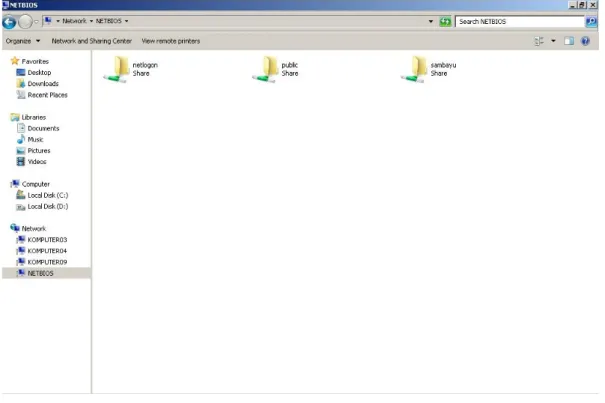Screen dimensions: 605x403
Task: Click the network icon in address bar
Action: (x=48, y=21)
